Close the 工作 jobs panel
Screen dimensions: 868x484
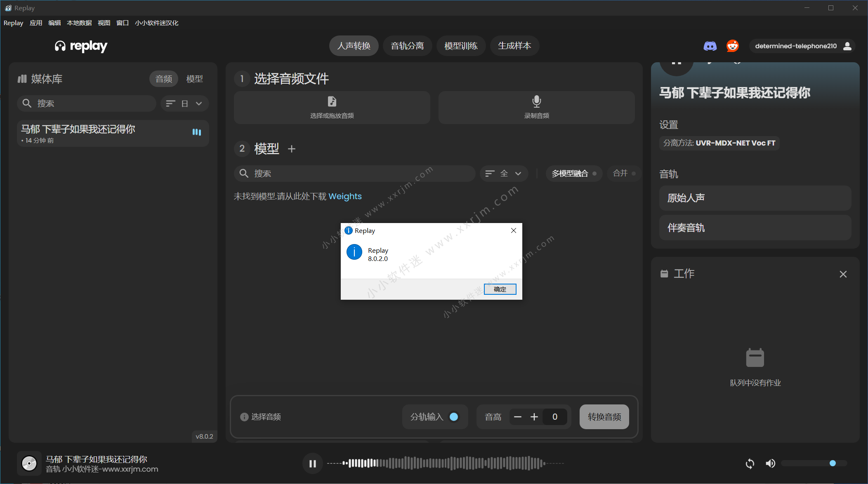coord(843,274)
